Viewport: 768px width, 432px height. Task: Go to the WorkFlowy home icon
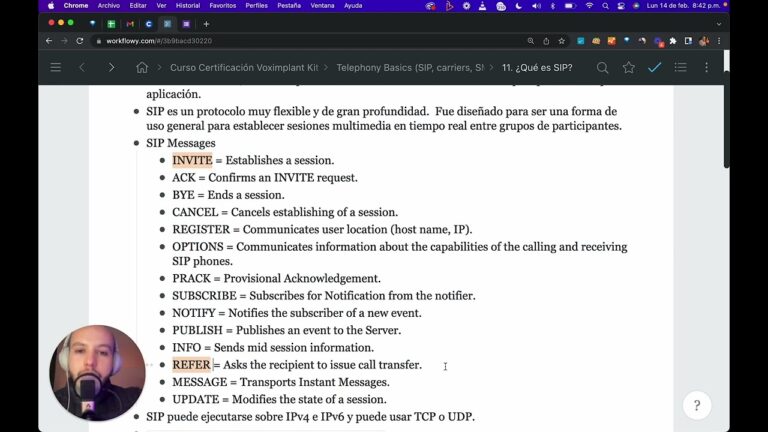click(x=142, y=68)
